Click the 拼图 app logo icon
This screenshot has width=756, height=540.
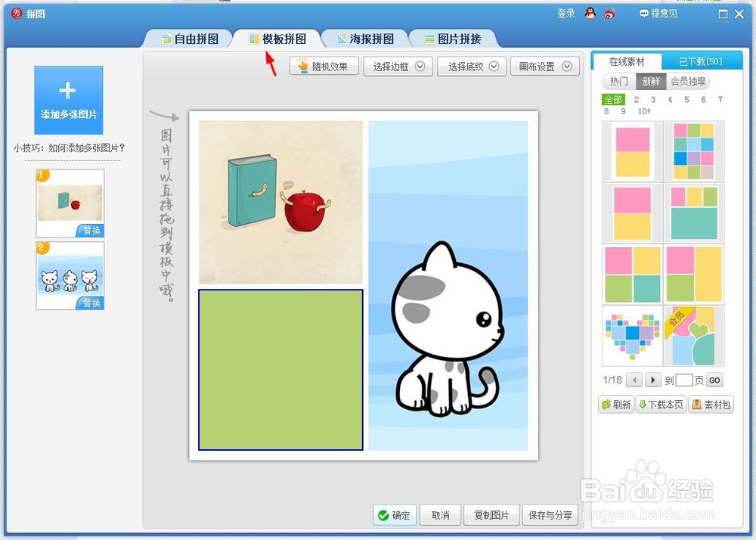17,13
